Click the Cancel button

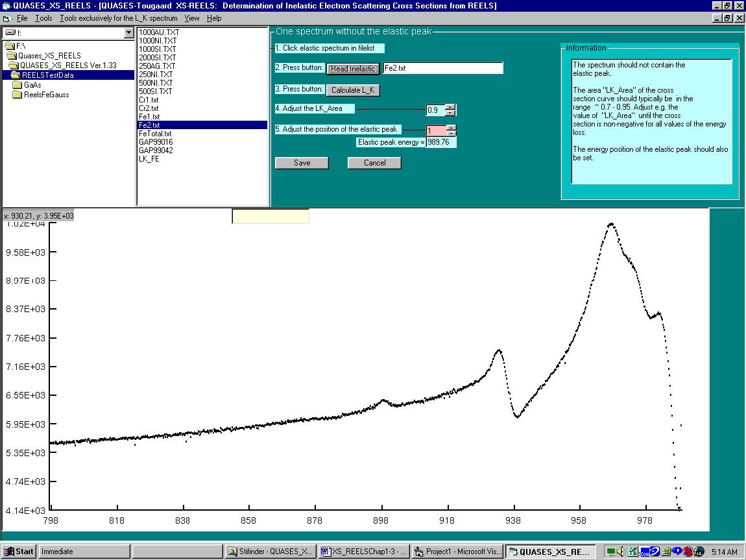coord(374,163)
